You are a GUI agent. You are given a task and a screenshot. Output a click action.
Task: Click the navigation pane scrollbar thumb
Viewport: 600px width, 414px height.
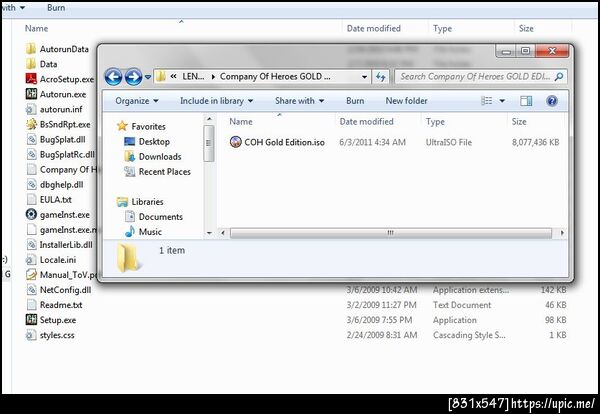click(x=209, y=143)
